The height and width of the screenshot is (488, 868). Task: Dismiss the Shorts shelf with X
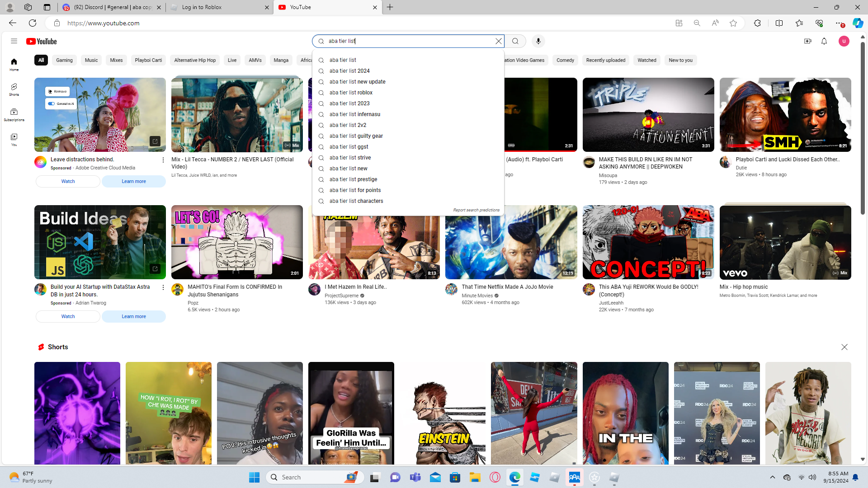(844, 347)
